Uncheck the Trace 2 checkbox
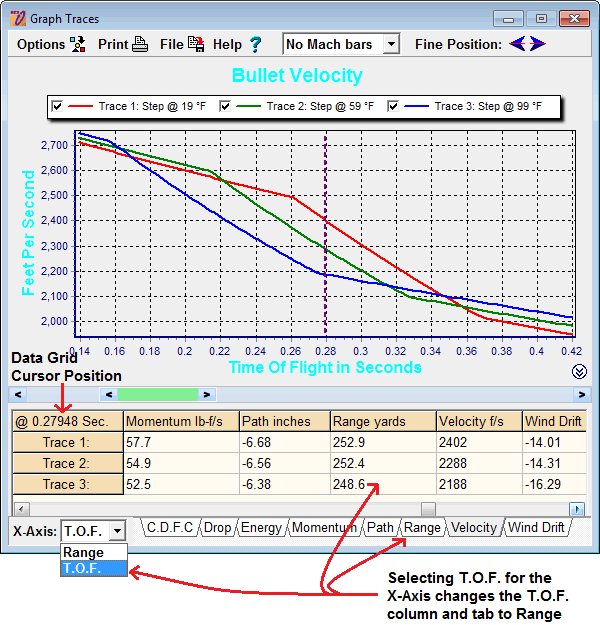The height and width of the screenshot is (625, 600). coord(225,106)
